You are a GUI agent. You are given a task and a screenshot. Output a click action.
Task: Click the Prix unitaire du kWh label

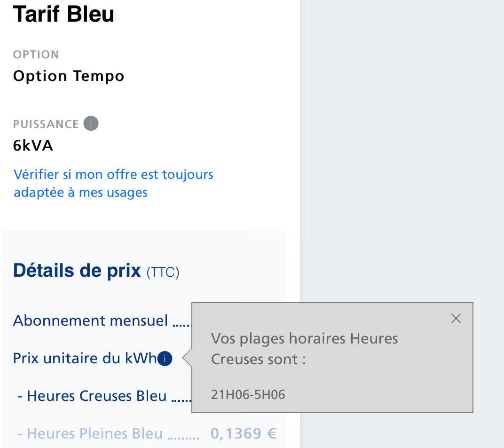pyautogui.click(x=85, y=358)
